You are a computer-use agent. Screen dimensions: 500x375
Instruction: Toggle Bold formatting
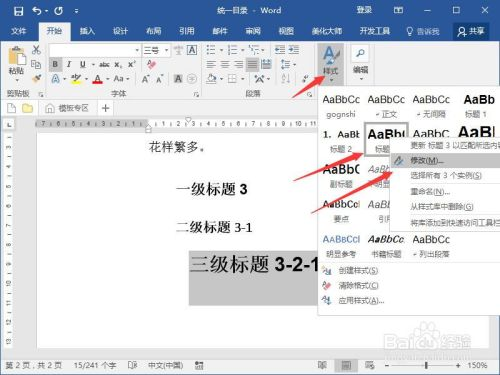click(x=55, y=64)
